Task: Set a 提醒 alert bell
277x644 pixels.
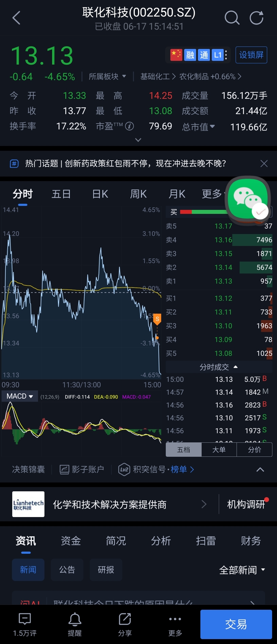Action: pyautogui.click(x=75, y=625)
